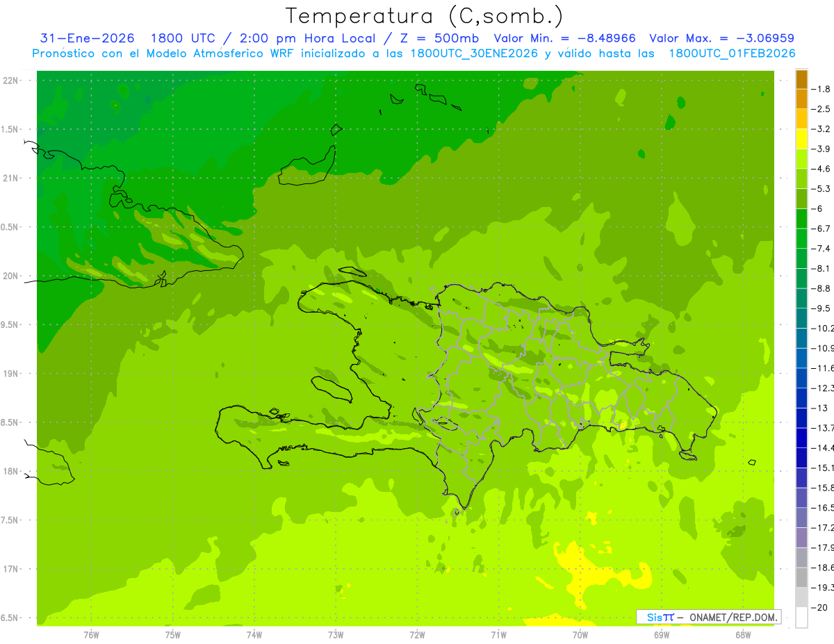Pick the brown-orange swatch above -1.8
The height and width of the screenshot is (644, 834).
pyautogui.click(x=801, y=79)
